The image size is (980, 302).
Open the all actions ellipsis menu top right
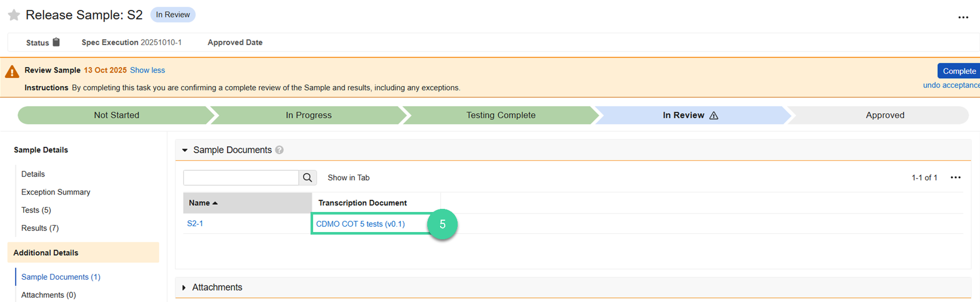(x=963, y=17)
